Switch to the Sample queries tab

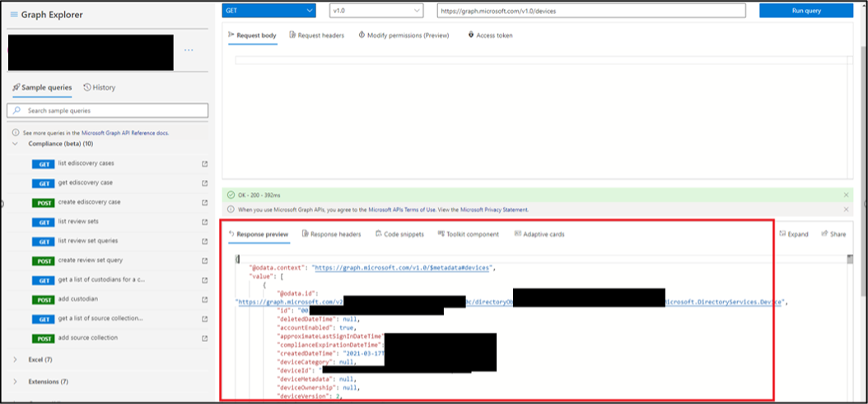pos(42,87)
